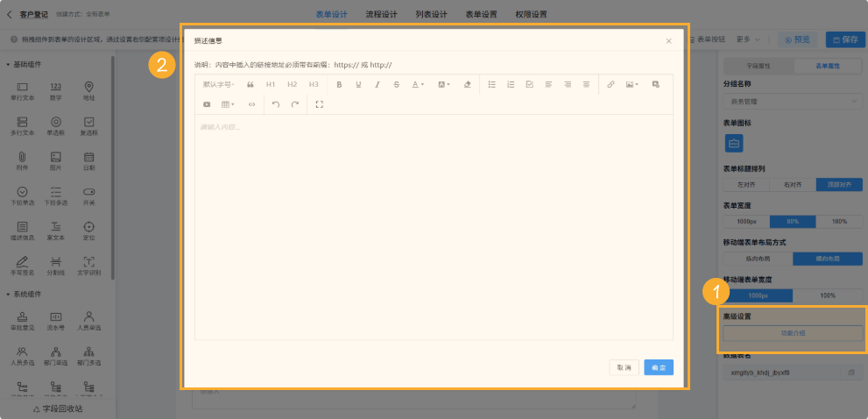Screen dimensions: 868x419
Task: Insert a bulleted list
Action: [x=491, y=84]
